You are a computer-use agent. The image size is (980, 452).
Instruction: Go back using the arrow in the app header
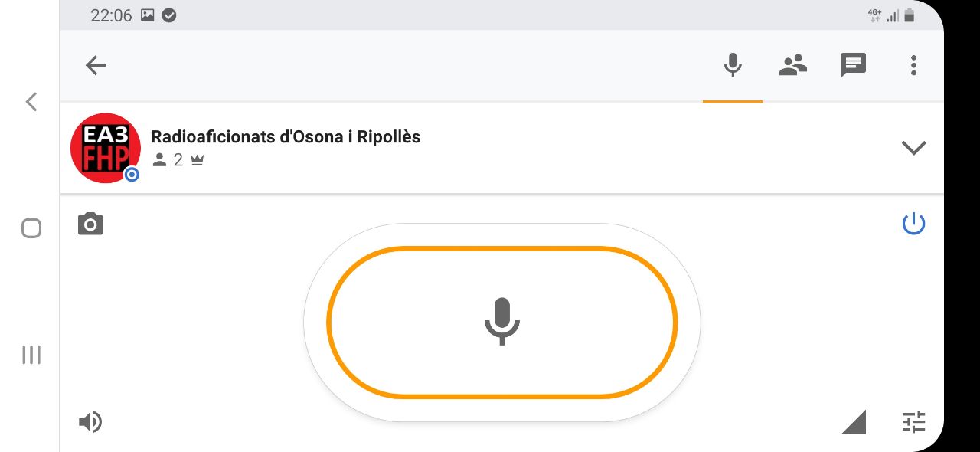(96, 65)
